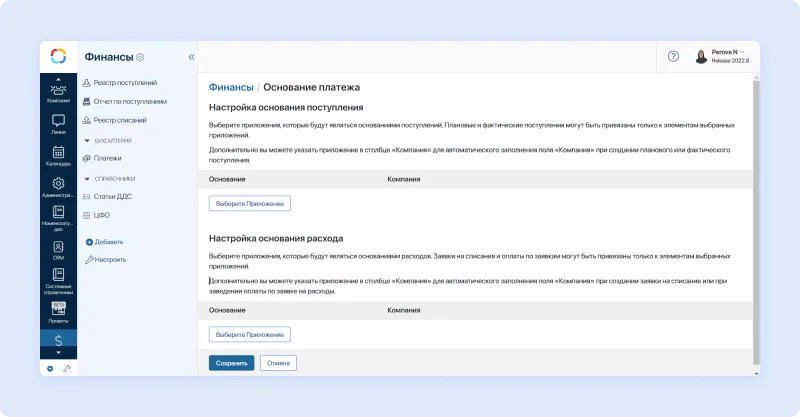Open Реестр поступлений menu item

[126, 83]
